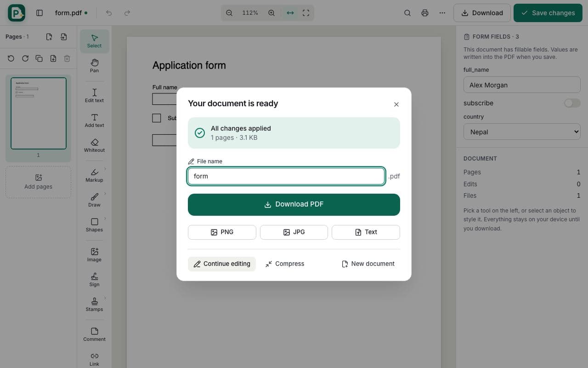The height and width of the screenshot is (368, 588).
Task: Toggle the sidebar panel icon
Action: click(40, 13)
